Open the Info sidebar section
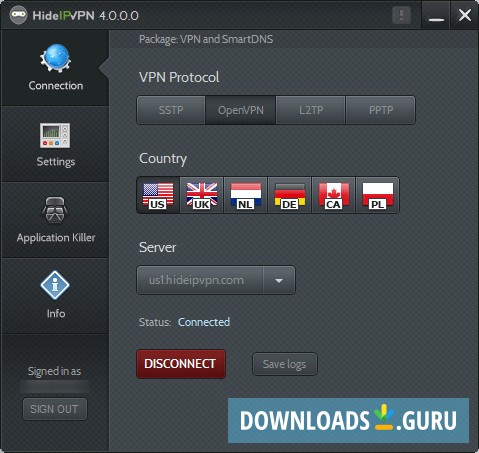479x453 pixels. tap(55, 296)
